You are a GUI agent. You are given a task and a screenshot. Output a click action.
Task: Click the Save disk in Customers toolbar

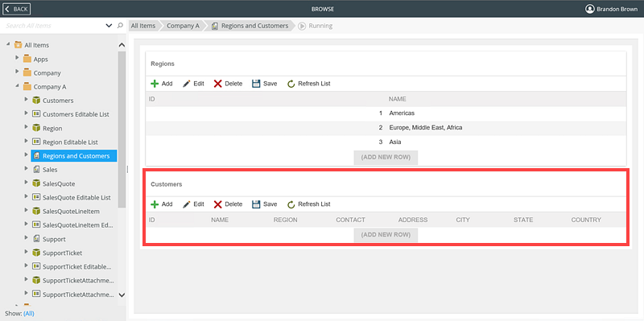click(256, 204)
